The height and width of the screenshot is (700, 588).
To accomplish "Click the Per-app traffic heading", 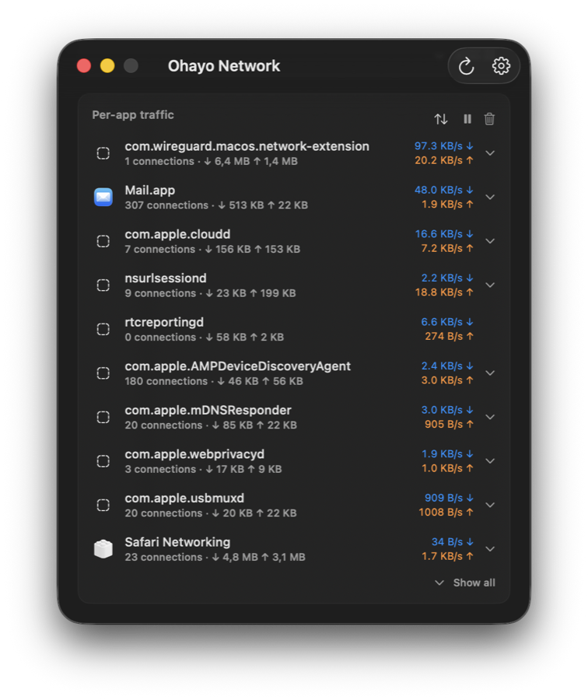I will point(133,115).
